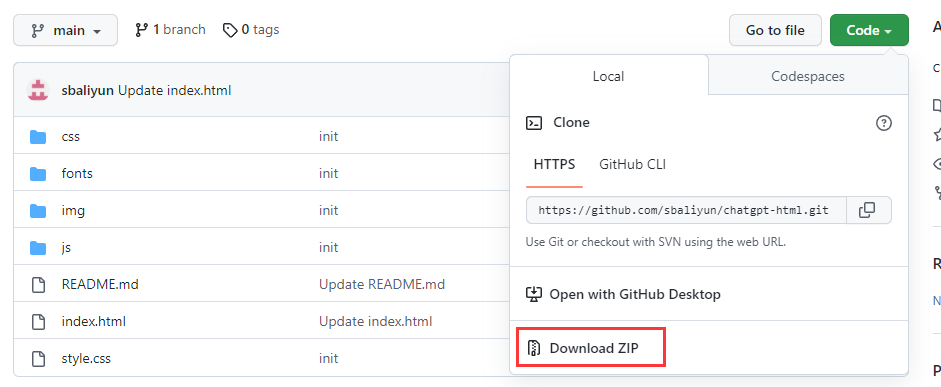Image resolution: width=941 pixels, height=387 pixels.
Task: Click the 'Use Git or checkout with SVN' text
Action: coord(656,242)
